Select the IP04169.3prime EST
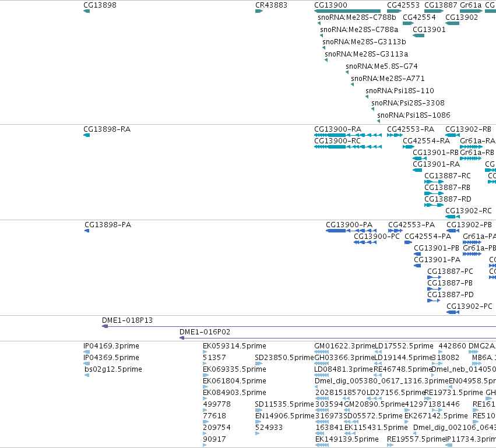 coord(87,352)
